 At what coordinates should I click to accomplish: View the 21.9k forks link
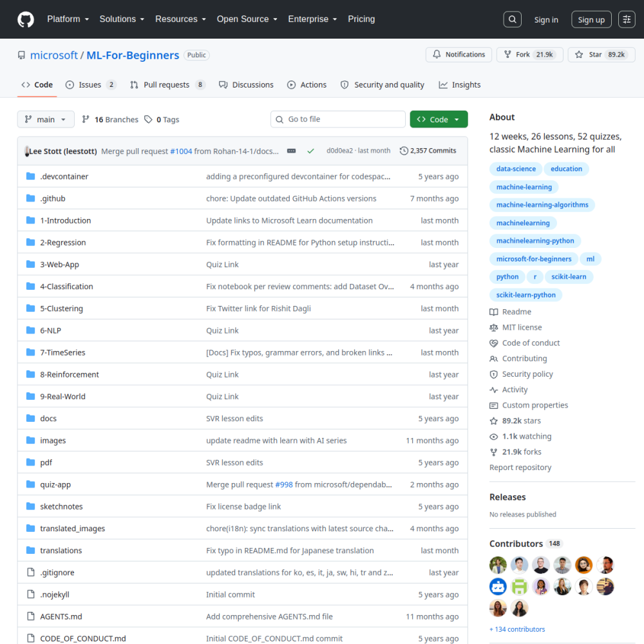[515, 452]
